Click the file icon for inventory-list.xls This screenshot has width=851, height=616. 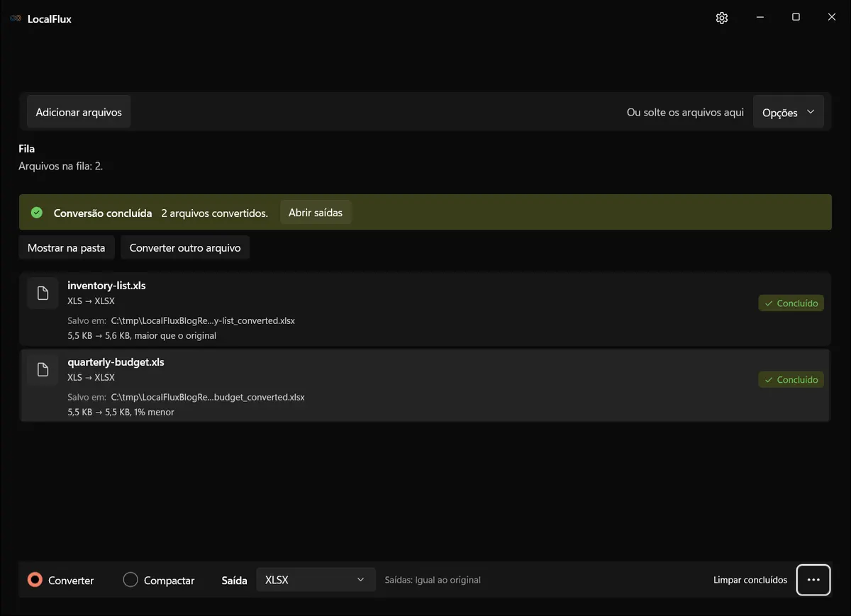pos(43,293)
